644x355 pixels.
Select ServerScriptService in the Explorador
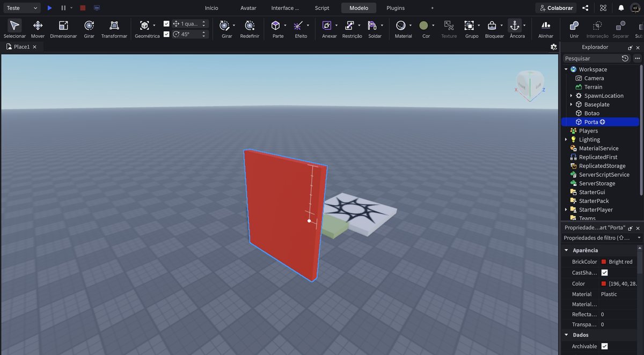pos(604,175)
